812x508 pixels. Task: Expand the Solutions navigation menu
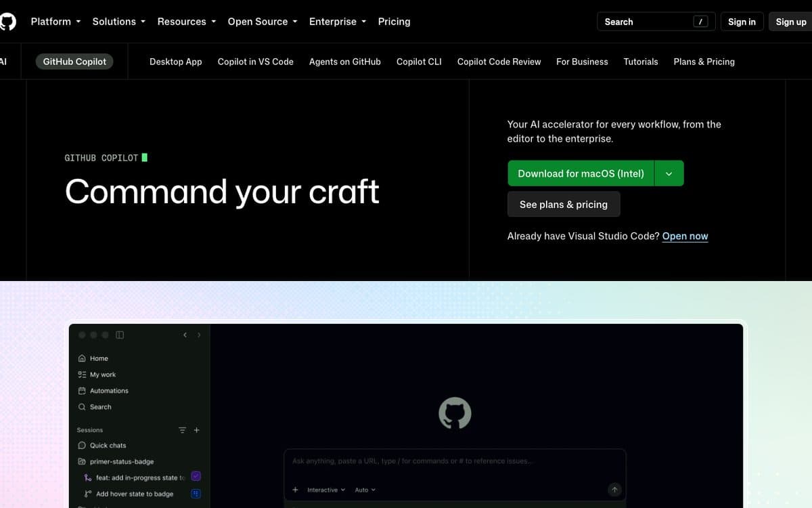[x=119, y=22]
